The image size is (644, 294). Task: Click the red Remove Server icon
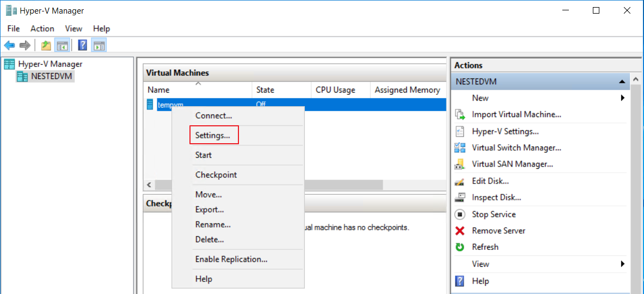(x=460, y=231)
